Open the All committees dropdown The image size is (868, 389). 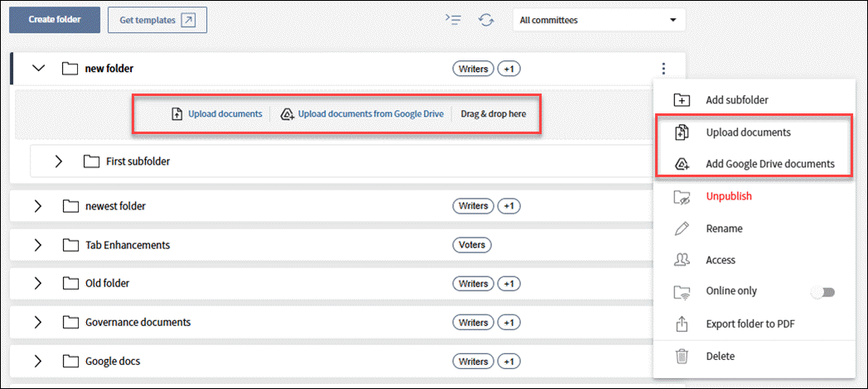pyautogui.click(x=598, y=20)
